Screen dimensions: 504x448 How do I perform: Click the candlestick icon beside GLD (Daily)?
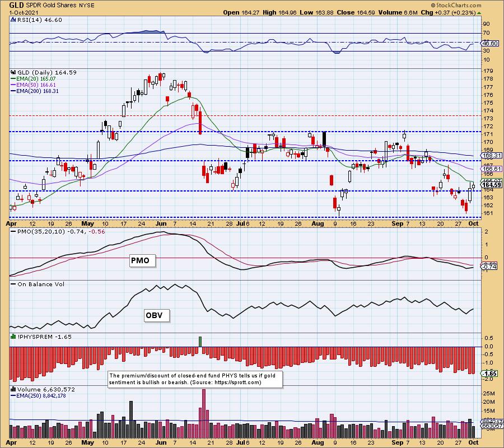click(x=13, y=73)
